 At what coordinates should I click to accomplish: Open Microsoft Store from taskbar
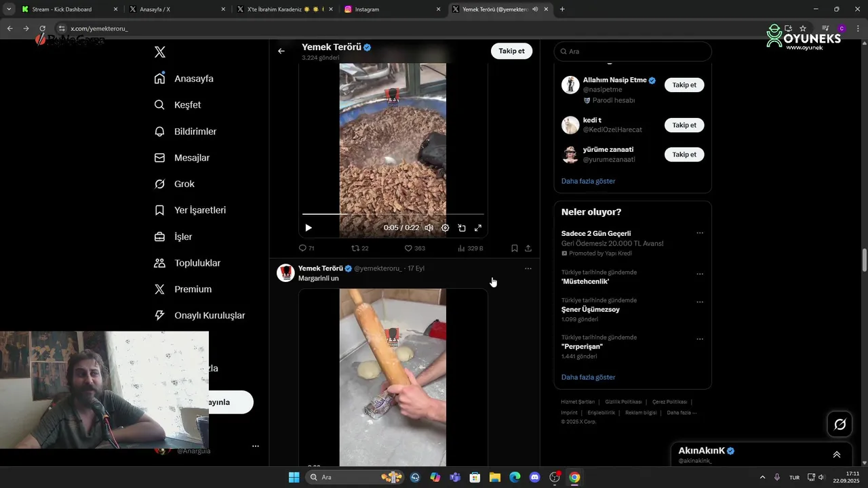point(475,477)
